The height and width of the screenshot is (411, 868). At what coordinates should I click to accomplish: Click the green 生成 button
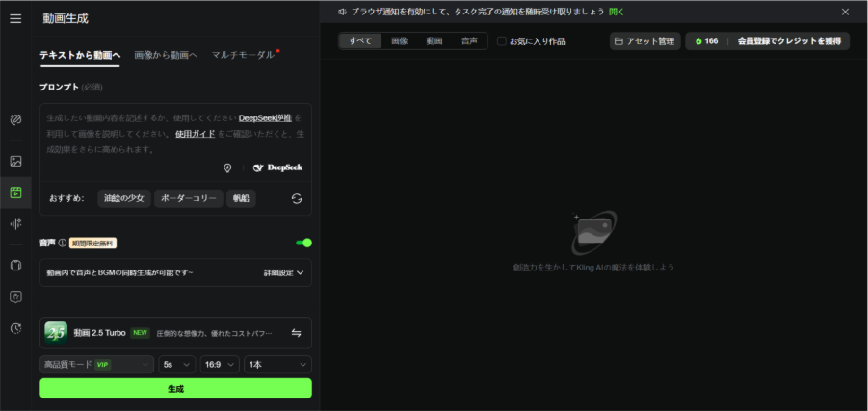[x=175, y=388]
